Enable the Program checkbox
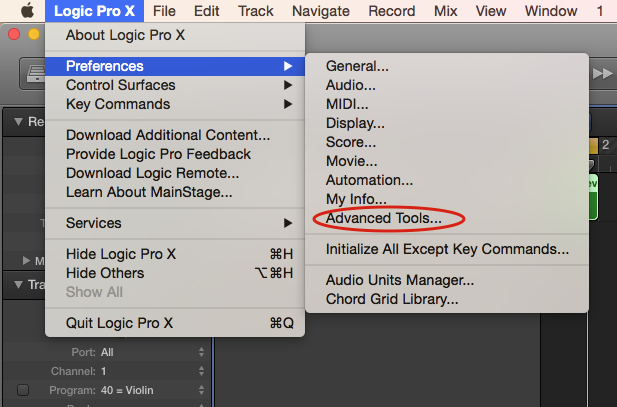Screen dimensions: 617x407 coord(23,390)
